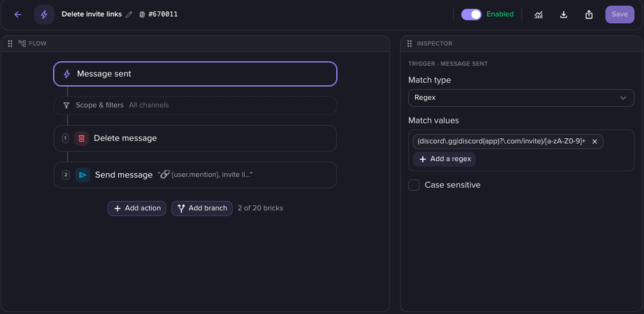Disable the automation with the Enabled toggle
Screen dimensions: 644x314
471,14
